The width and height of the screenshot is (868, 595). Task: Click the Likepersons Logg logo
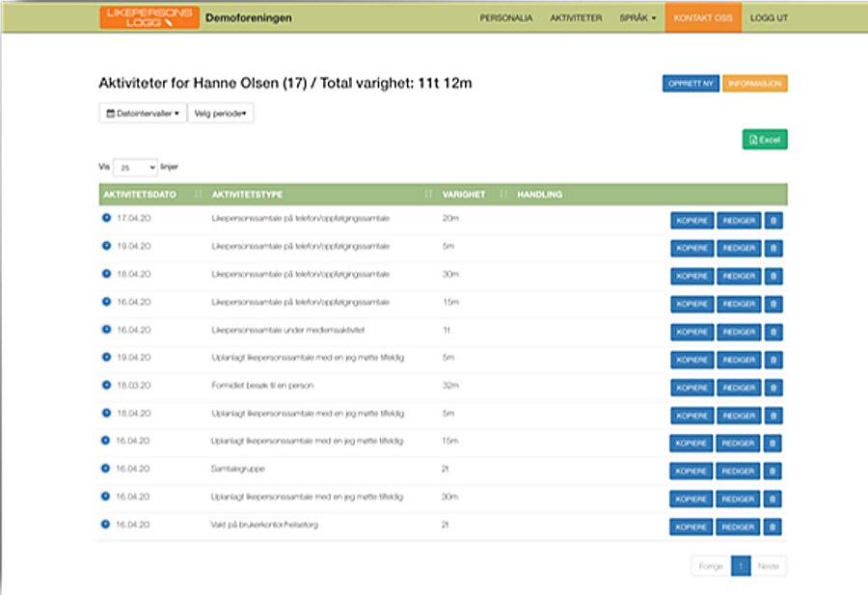coord(149,17)
